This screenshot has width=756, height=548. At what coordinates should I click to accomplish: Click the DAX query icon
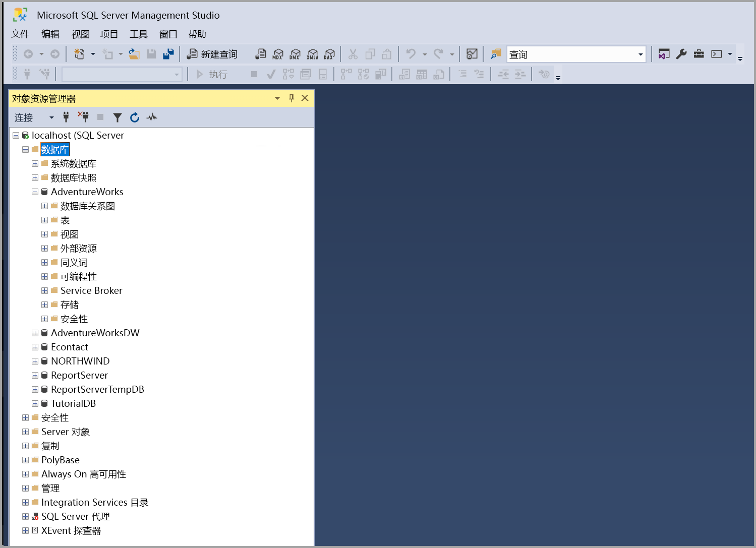pos(329,54)
